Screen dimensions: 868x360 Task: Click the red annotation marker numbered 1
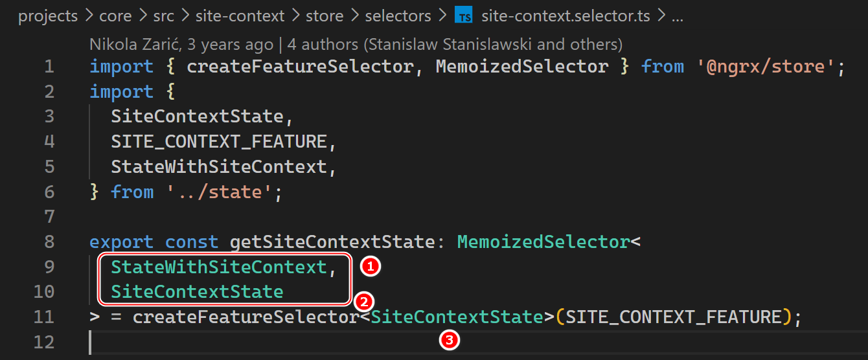370,265
